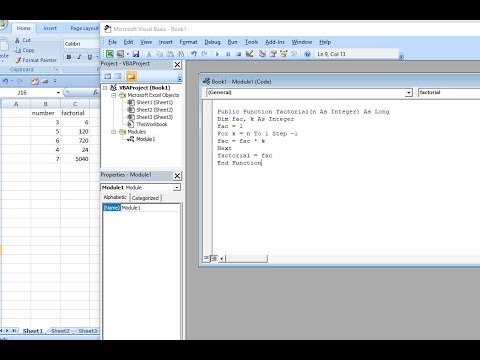Click the Break pause icon in VBA toolbar

click(228, 54)
